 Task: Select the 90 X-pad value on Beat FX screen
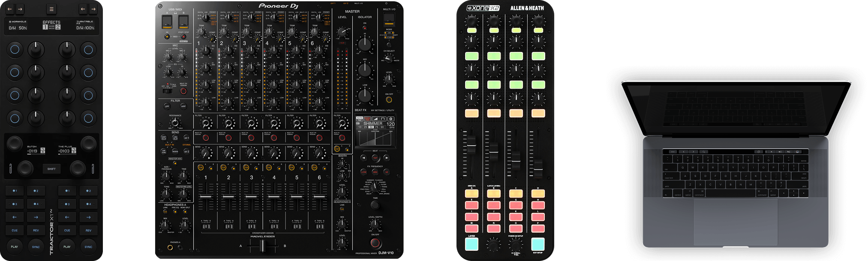coord(382,127)
